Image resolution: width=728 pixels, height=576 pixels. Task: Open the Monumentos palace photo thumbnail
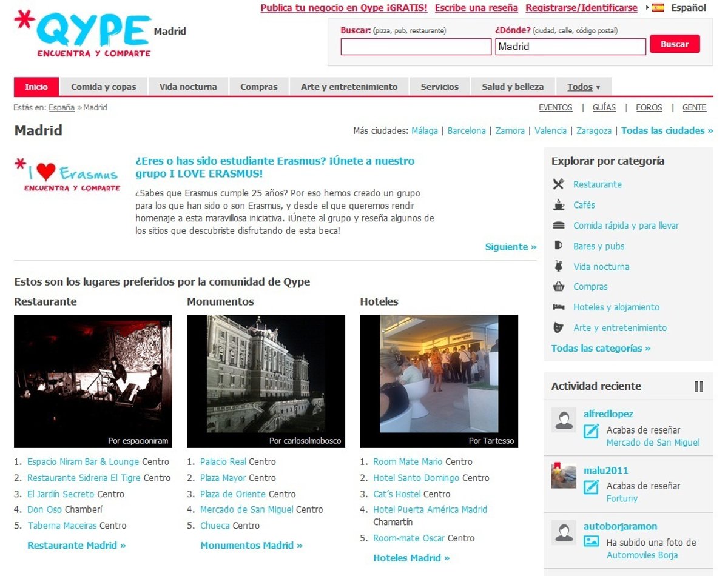(266, 381)
